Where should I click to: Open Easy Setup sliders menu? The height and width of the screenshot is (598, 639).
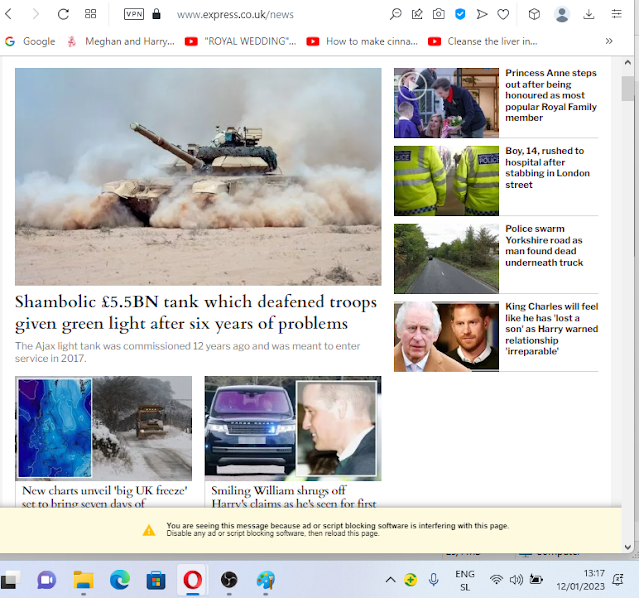click(x=617, y=14)
